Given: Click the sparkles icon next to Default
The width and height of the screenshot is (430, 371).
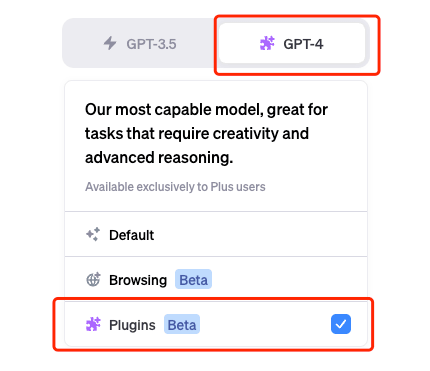Looking at the screenshot, I should tap(93, 234).
